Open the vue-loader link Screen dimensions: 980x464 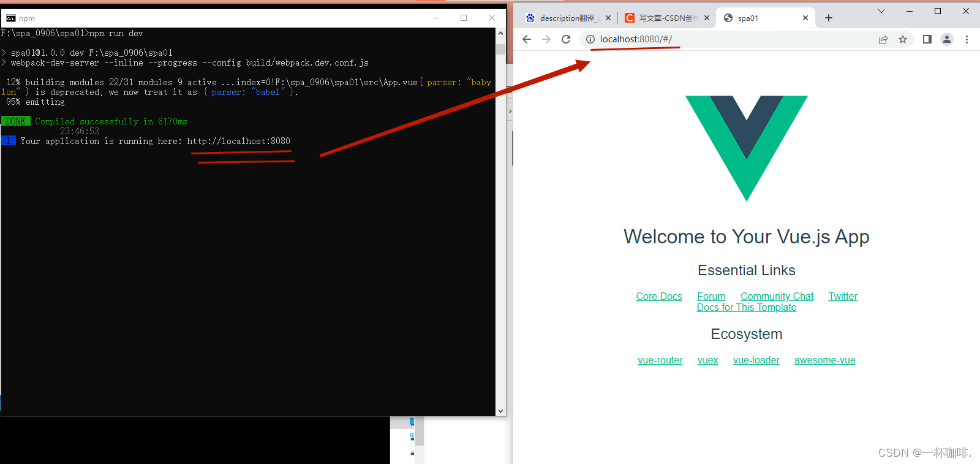coord(756,360)
